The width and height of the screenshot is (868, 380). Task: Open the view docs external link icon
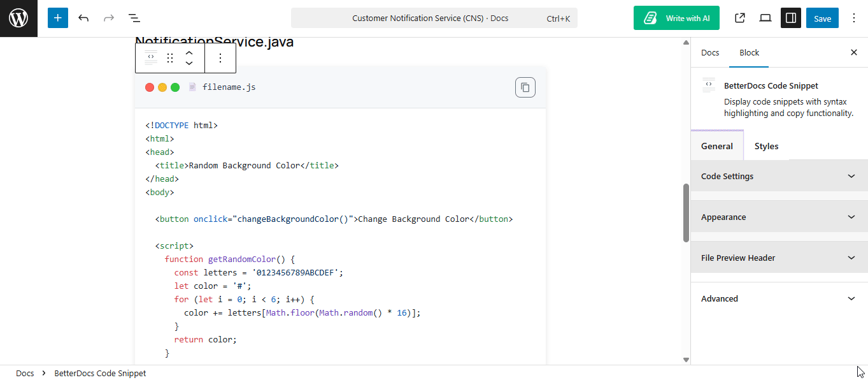pos(740,18)
